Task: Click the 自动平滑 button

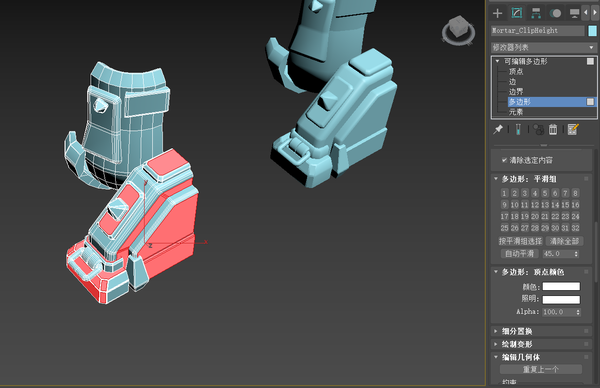Action: click(x=519, y=254)
